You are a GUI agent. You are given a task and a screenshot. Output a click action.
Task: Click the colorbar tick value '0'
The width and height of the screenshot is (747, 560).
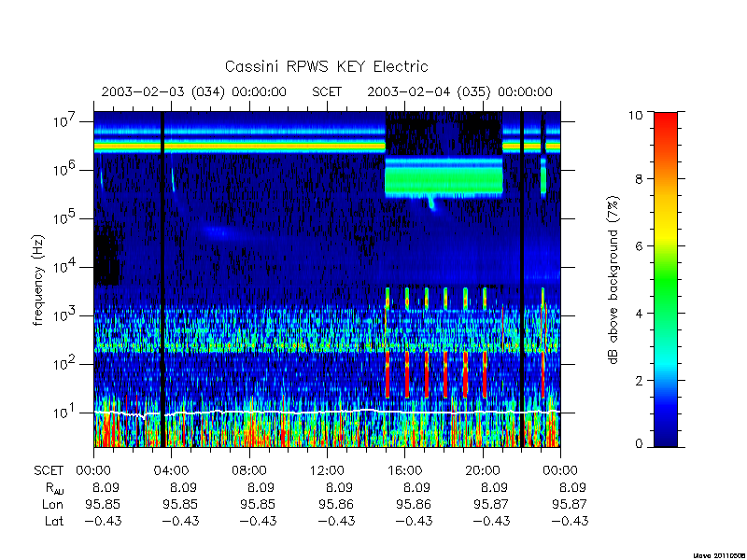639,444
